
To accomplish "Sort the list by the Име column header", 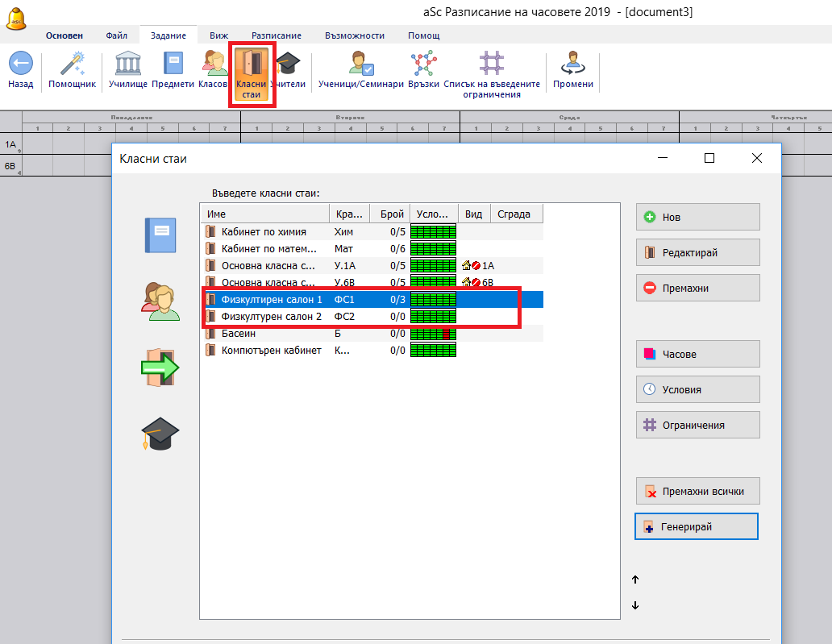I will click(x=264, y=214).
